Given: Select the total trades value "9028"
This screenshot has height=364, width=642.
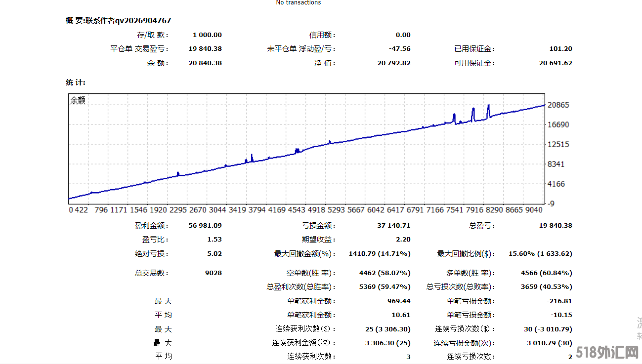Looking at the screenshot, I should pos(214,273).
